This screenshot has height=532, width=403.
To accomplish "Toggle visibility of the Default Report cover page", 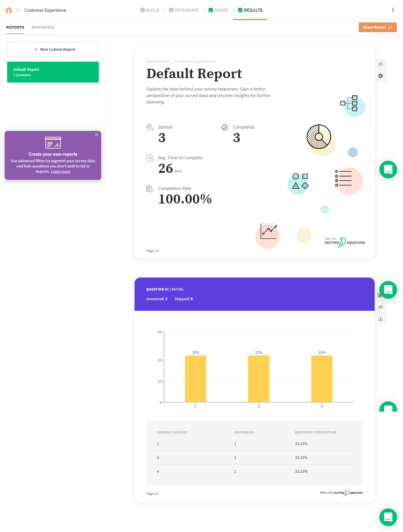I will [x=381, y=64].
